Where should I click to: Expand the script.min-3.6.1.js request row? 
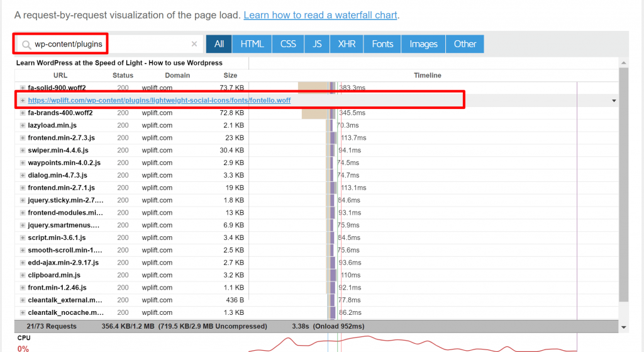23,237
